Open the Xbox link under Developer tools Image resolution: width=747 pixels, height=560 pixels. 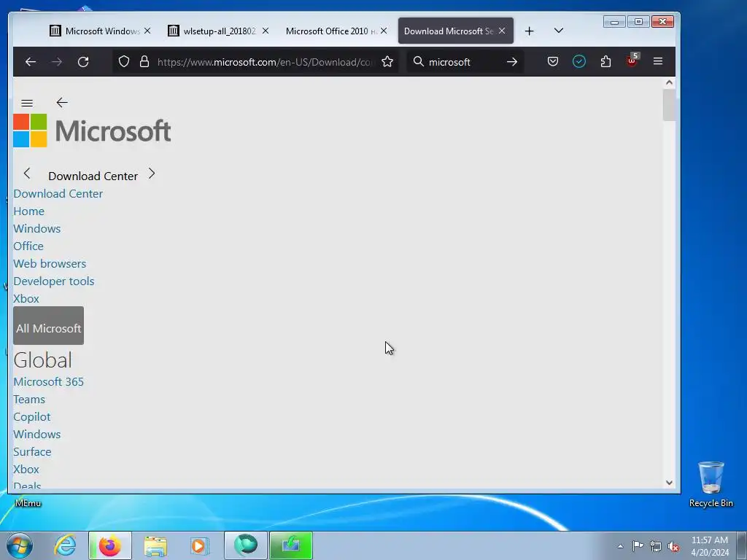(x=26, y=299)
